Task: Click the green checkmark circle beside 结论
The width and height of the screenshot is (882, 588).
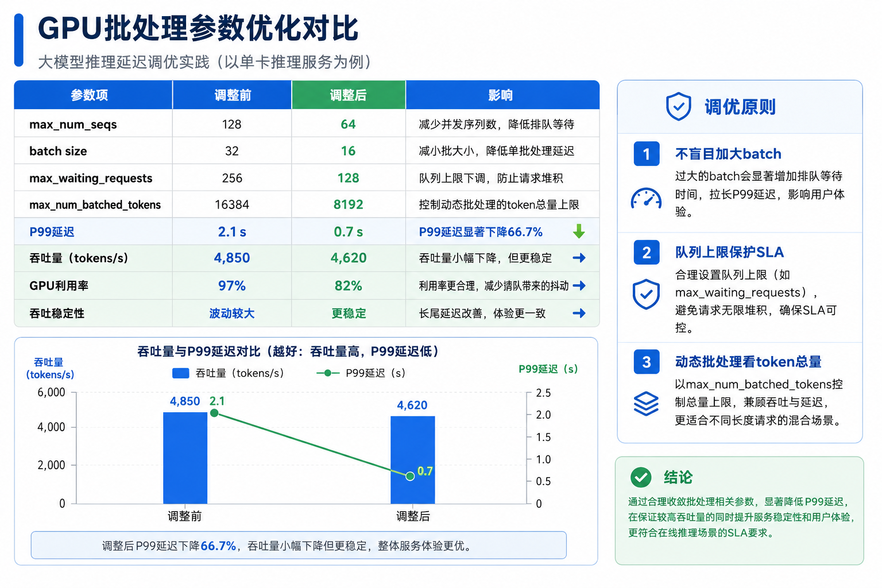Action: [641, 477]
